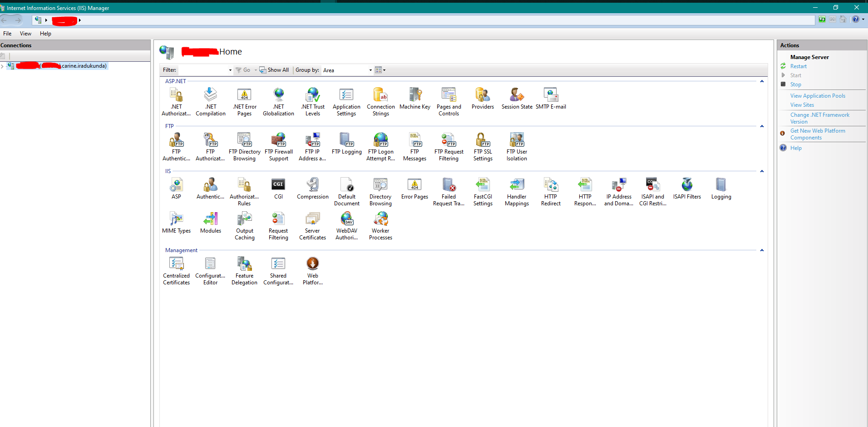The height and width of the screenshot is (427, 868).
Task: Open the Help menu
Action: 45,34
